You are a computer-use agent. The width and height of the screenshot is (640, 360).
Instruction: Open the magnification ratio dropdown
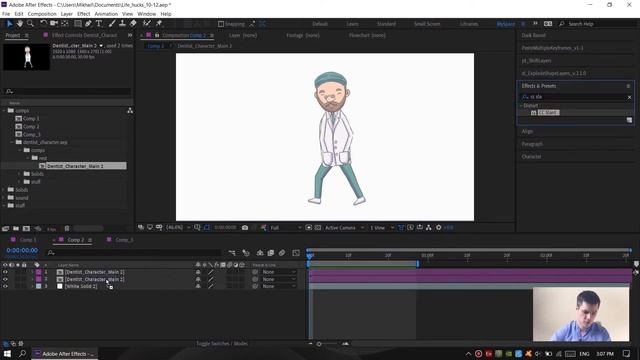pos(178,227)
